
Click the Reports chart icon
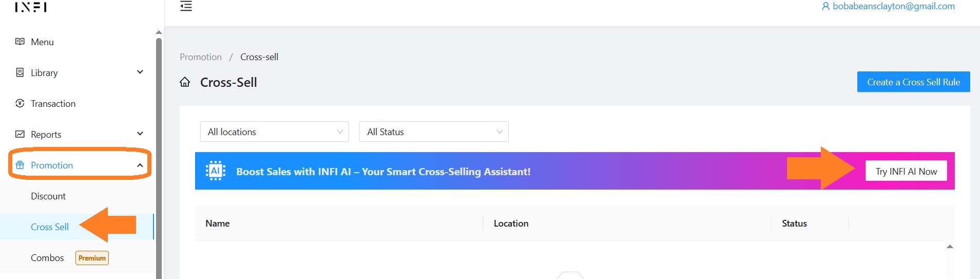point(20,134)
